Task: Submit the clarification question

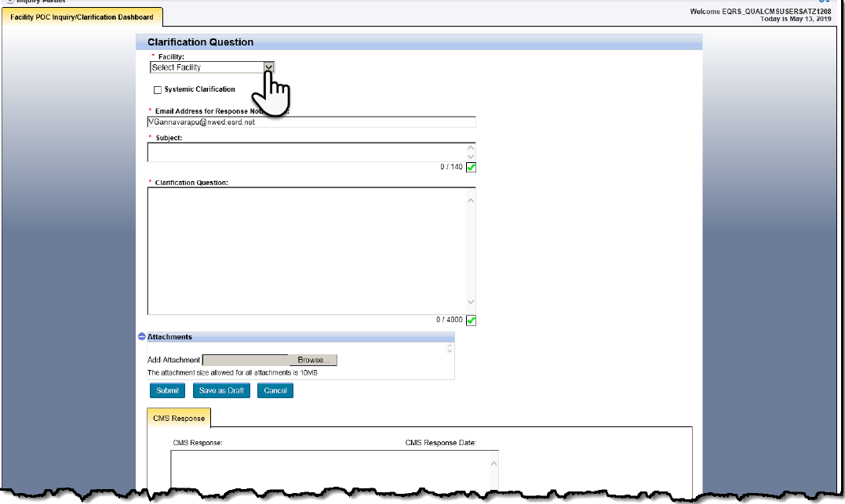Action: 168,390
